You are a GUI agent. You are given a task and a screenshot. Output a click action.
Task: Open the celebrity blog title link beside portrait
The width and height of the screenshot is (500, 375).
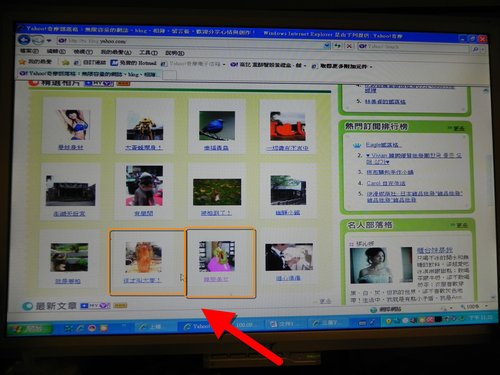point(435,250)
